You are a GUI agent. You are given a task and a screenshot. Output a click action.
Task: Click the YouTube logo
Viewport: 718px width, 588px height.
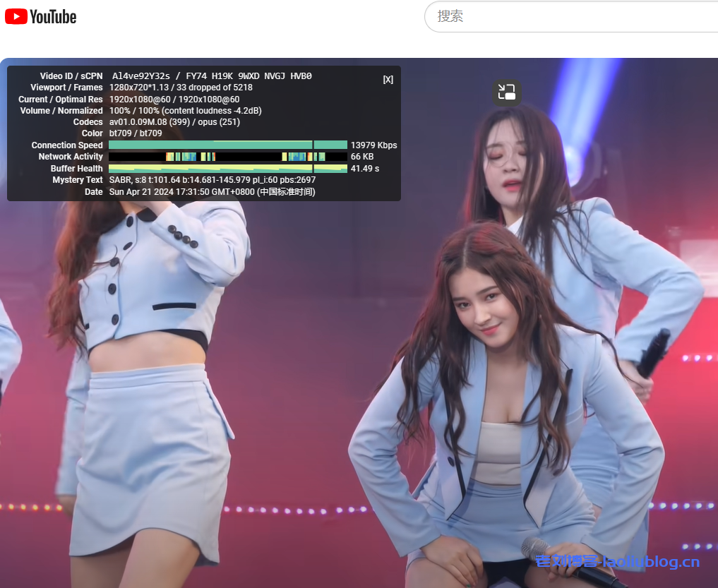40,17
